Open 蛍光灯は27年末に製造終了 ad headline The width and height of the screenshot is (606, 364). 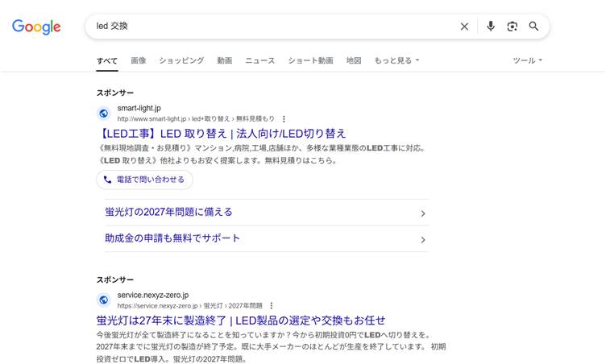pos(241,321)
